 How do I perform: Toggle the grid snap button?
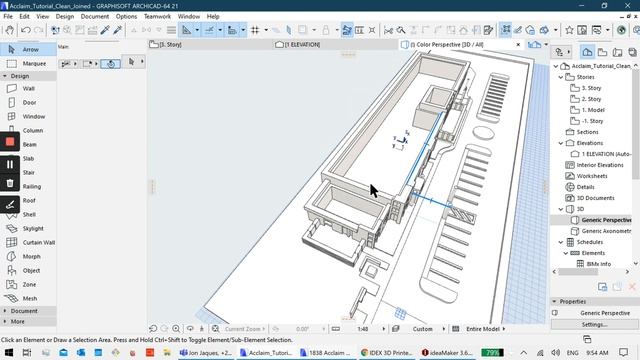pyautogui.click(x=255, y=30)
